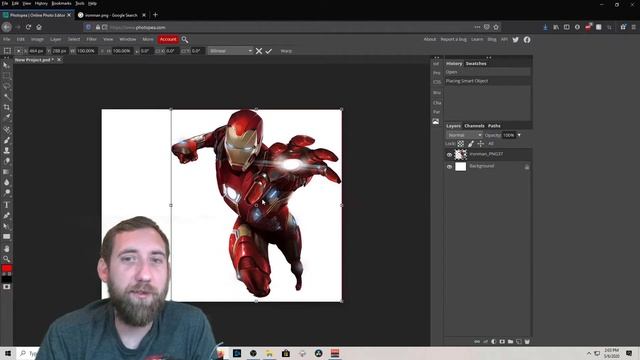
Task: Click the Background layer thumbnail
Action: 460,167
